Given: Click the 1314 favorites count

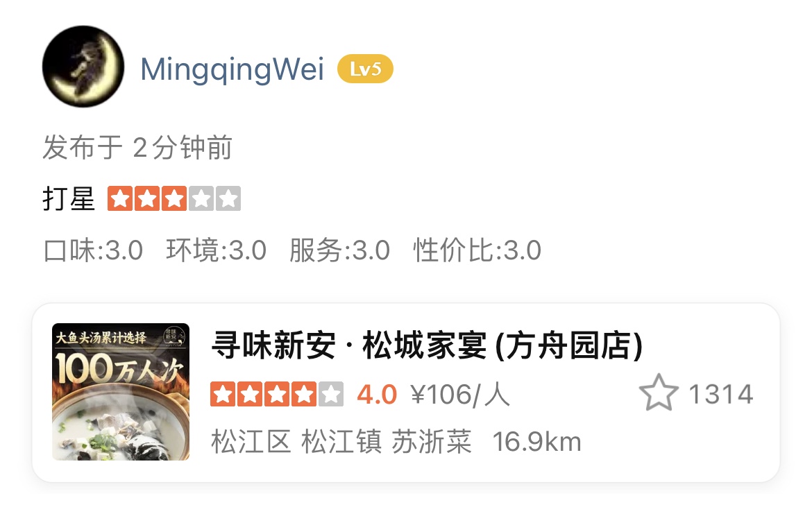Looking at the screenshot, I should (720, 394).
